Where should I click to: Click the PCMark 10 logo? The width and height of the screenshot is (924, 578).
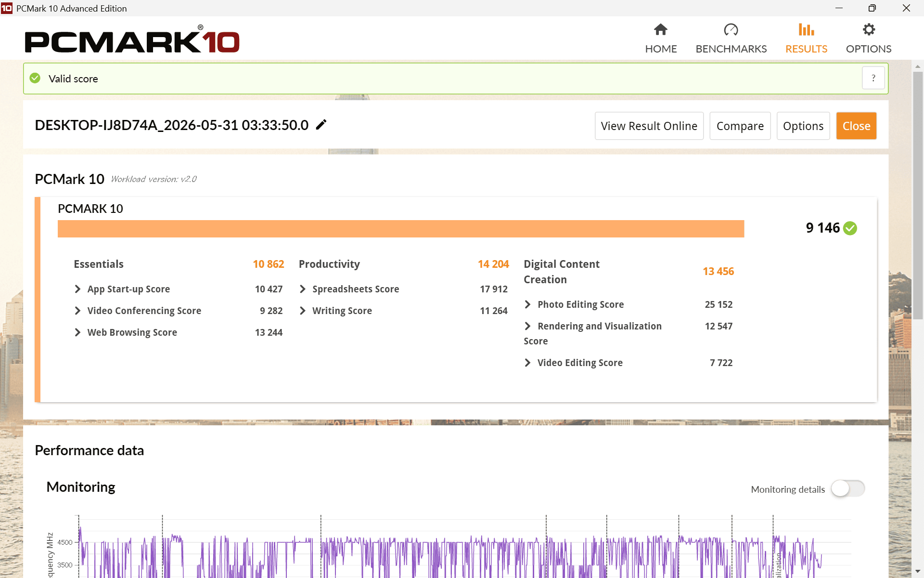click(x=132, y=39)
